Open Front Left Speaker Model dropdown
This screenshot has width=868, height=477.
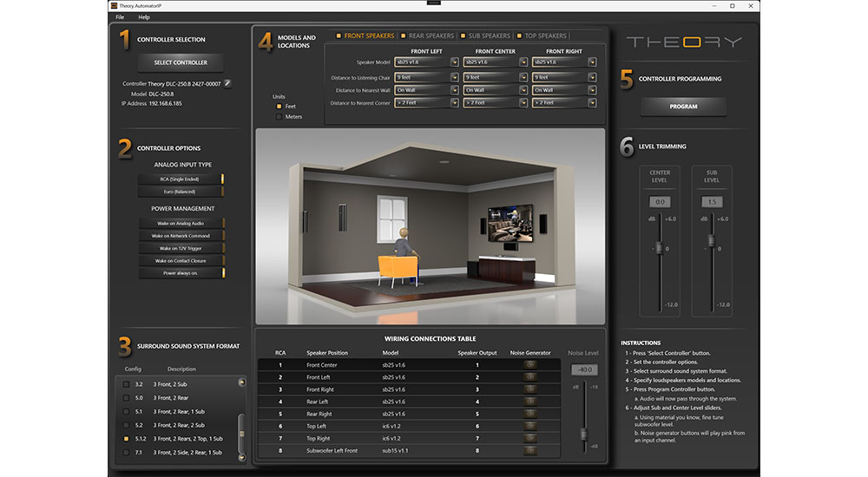pos(426,62)
